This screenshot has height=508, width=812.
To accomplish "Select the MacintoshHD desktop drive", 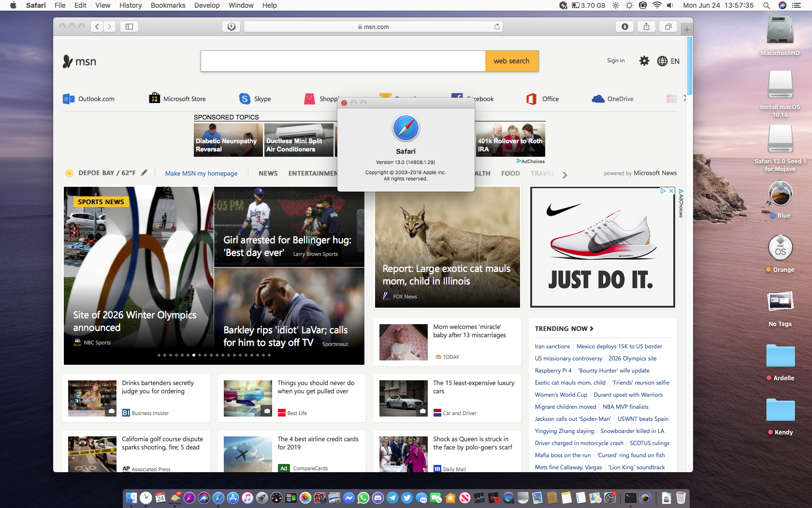I will [x=780, y=36].
